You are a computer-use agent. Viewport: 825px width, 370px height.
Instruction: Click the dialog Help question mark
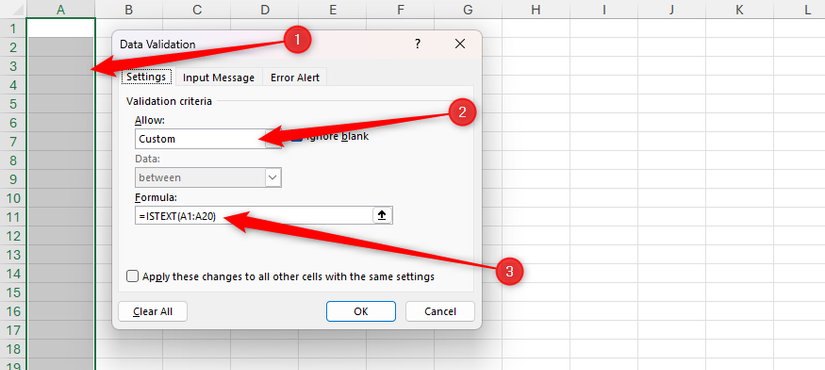tap(417, 44)
